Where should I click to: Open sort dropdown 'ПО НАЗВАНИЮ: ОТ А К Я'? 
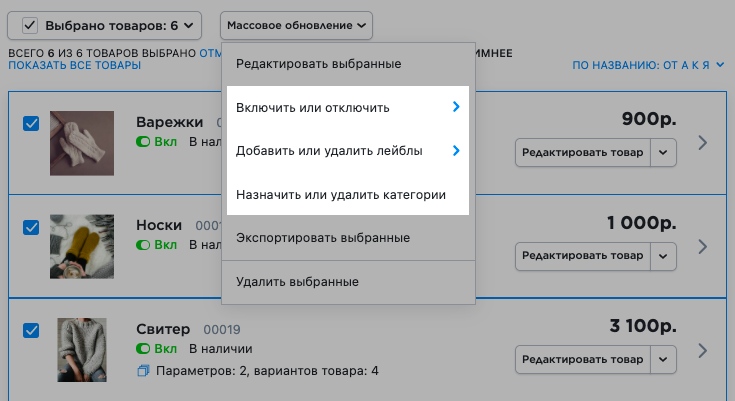pos(648,65)
